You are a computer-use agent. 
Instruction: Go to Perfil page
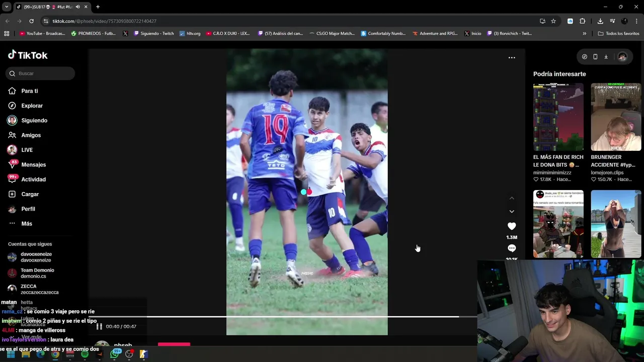click(x=22, y=209)
